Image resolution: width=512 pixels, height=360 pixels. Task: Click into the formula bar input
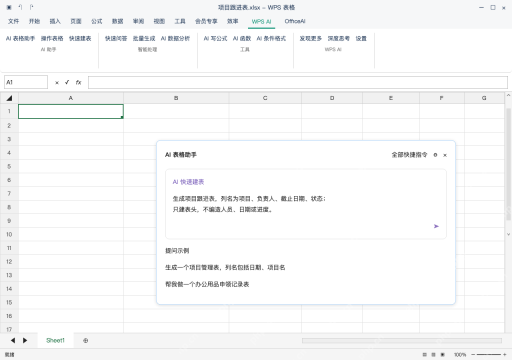click(298, 82)
